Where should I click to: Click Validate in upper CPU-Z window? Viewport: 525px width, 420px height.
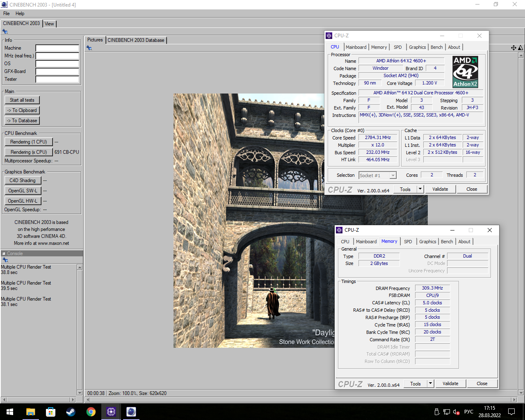pos(440,189)
